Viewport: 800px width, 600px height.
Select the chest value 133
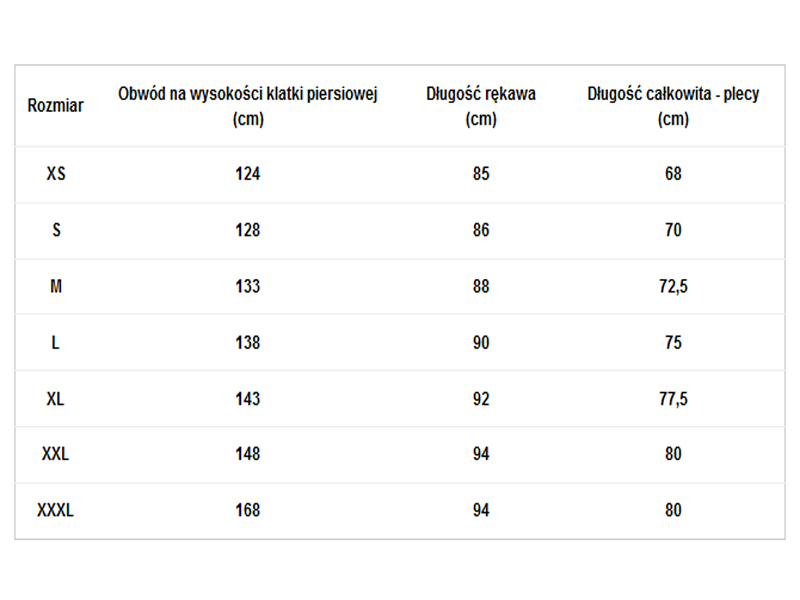[x=247, y=286]
